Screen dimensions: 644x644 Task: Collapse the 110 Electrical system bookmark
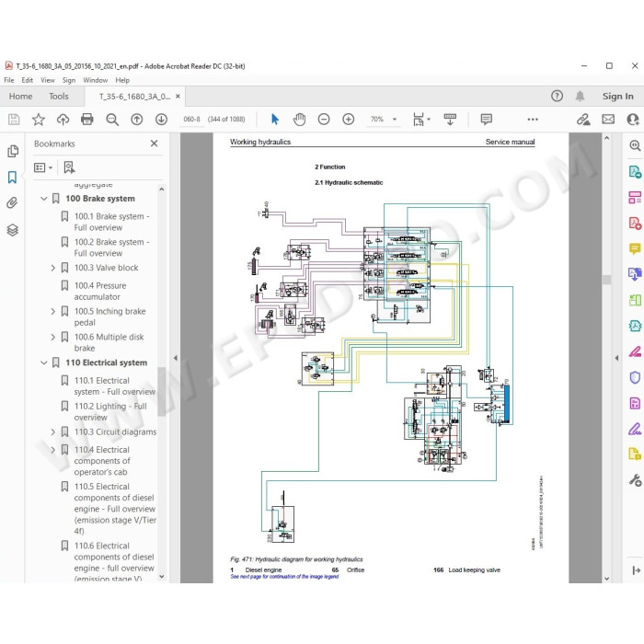pos(44,362)
